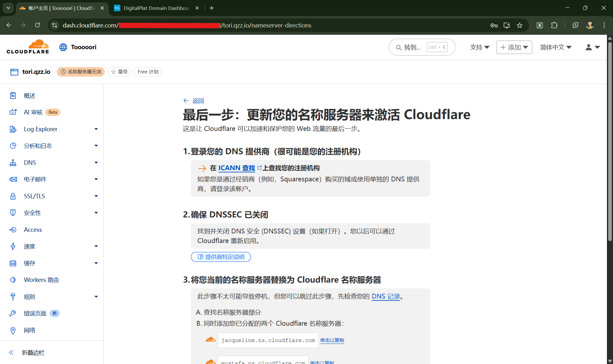Screen dimensions: 613x364
Task: Open browser extensions puzzle icon
Action: click(x=554, y=25)
